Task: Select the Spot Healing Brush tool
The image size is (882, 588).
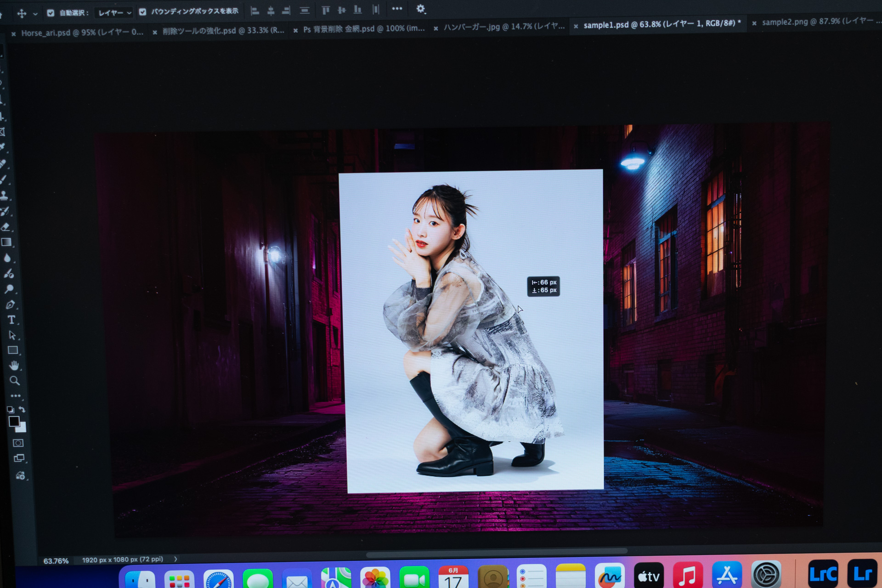Action: click(3, 163)
